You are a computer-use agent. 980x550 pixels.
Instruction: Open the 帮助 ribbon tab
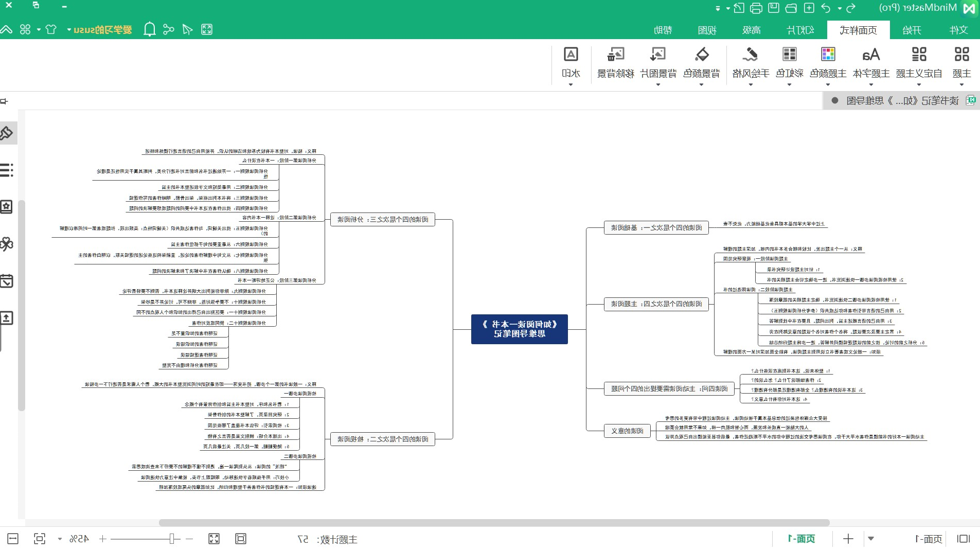coord(663,30)
